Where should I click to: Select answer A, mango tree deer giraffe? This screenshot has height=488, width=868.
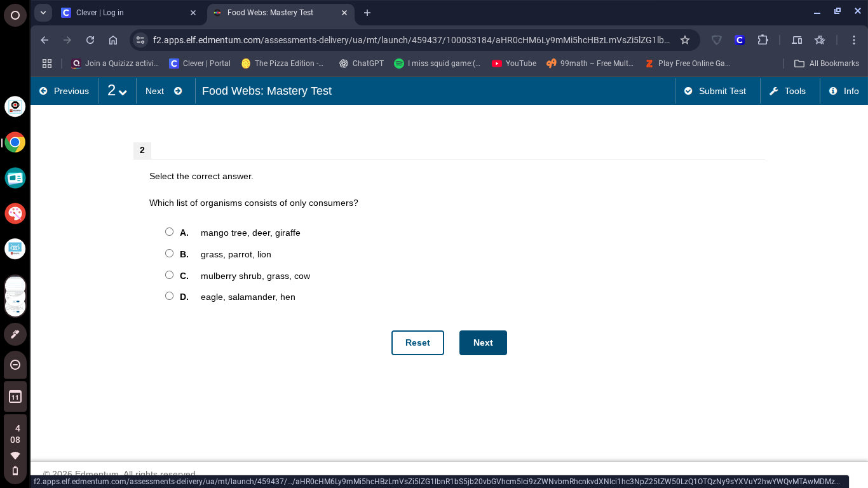coord(169,231)
